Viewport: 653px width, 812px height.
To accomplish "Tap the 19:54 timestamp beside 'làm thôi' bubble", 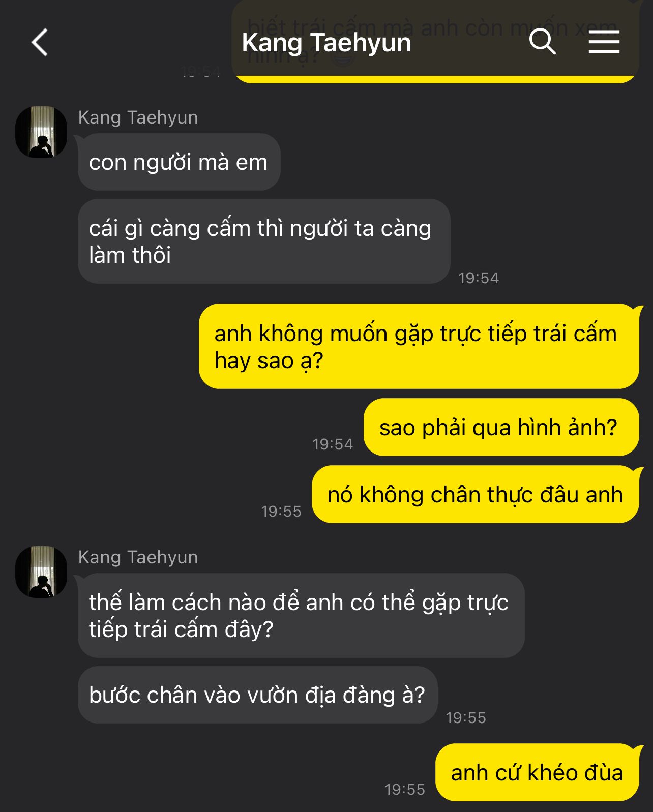I will point(479,278).
